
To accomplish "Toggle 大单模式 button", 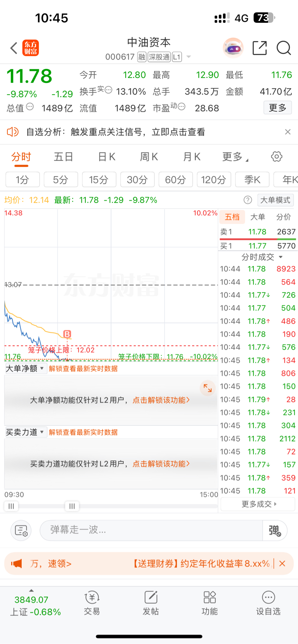I will tap(275, 200).
